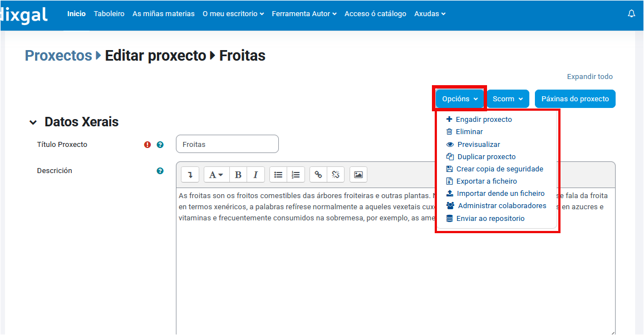Screen dimensions: 644x335
Task: Click the insert link icon
Action: (x=318, y=175)
